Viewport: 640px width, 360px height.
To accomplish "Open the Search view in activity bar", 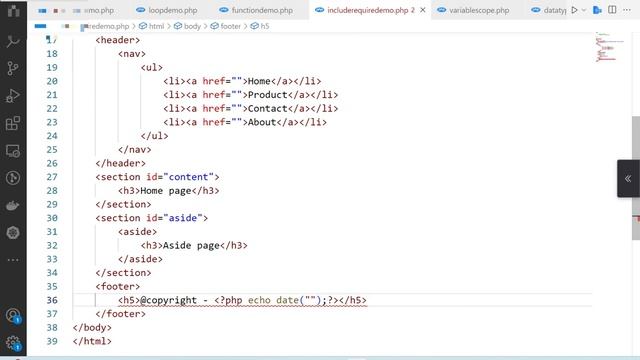I will tap(13, 41).
